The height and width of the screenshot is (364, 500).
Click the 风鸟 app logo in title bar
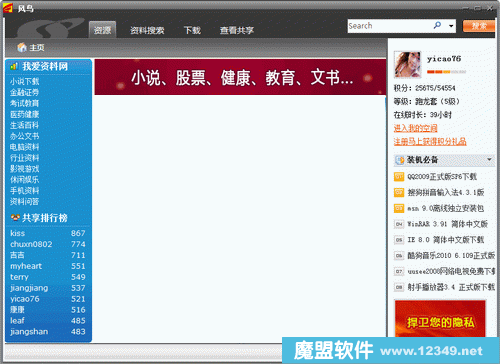click(8, 8)
